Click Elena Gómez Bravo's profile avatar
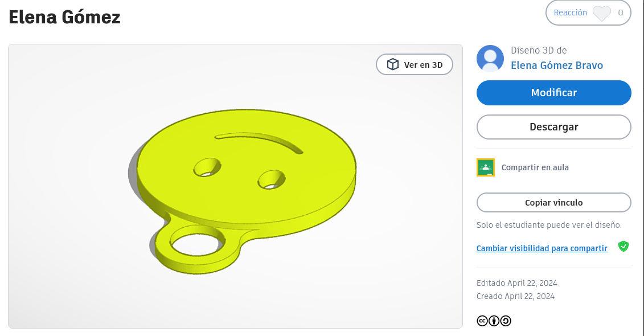The height and width of the screenshot is (336, 644). 490,59
